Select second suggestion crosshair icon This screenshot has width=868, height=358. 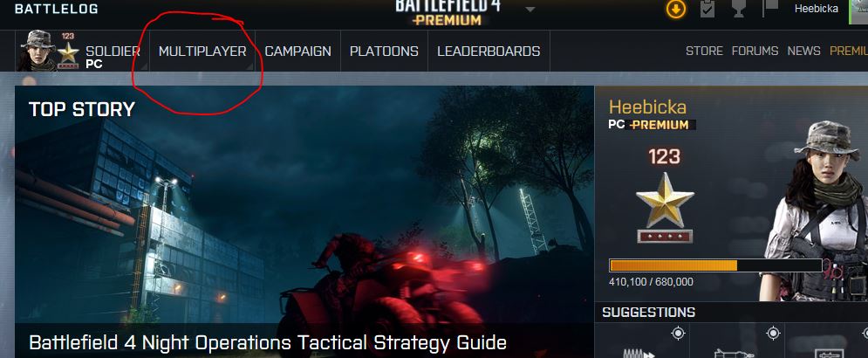pos(773,333)
